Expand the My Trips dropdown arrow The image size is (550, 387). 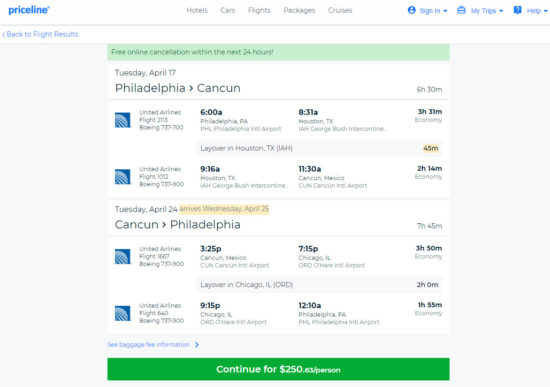[501, 11]
